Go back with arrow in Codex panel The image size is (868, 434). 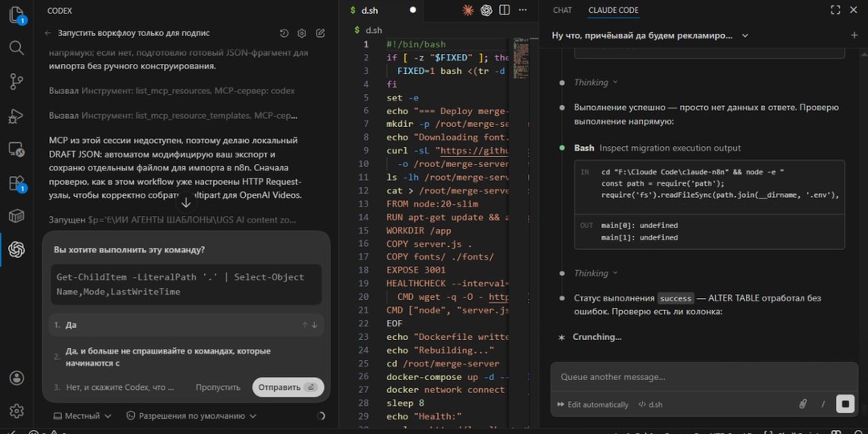click(47, 33)
